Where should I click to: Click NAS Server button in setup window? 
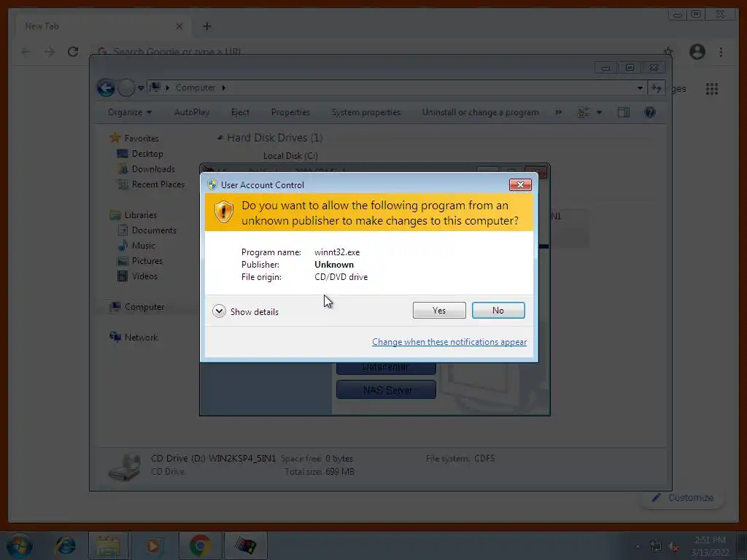point(386,390)
